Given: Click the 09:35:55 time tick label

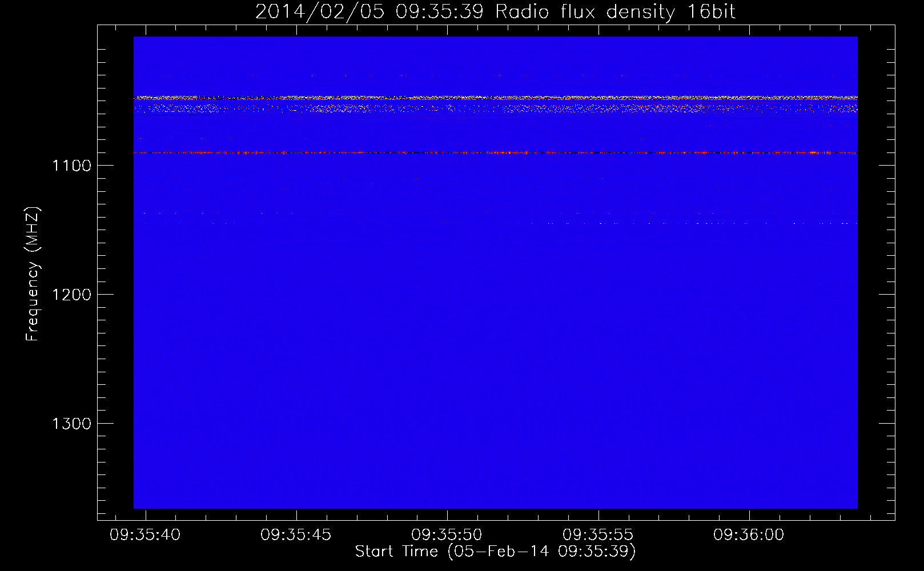Looking at the screenshot, I should coord(598,535).
